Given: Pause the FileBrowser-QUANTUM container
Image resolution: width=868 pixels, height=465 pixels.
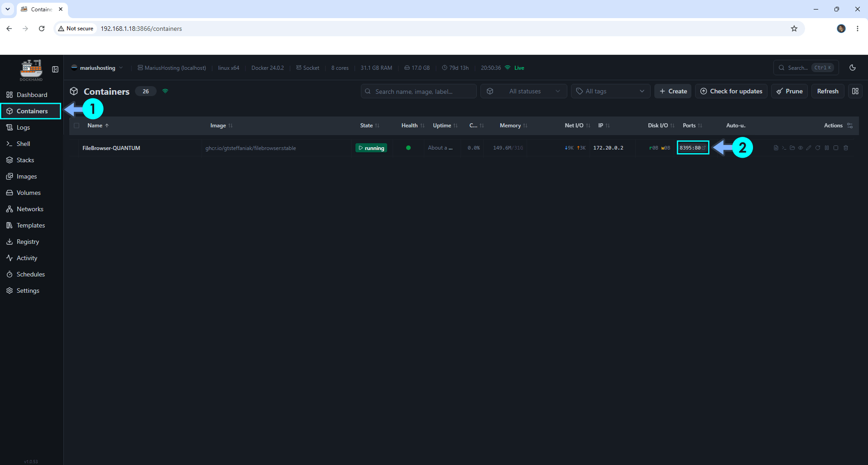Looking at the screenshot, I should tap(827, 148).
